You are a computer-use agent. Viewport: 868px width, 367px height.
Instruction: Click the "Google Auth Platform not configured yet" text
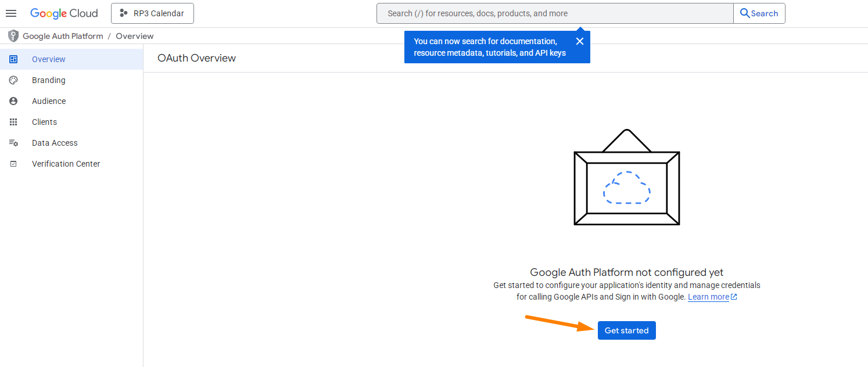(x=626, y=272)
